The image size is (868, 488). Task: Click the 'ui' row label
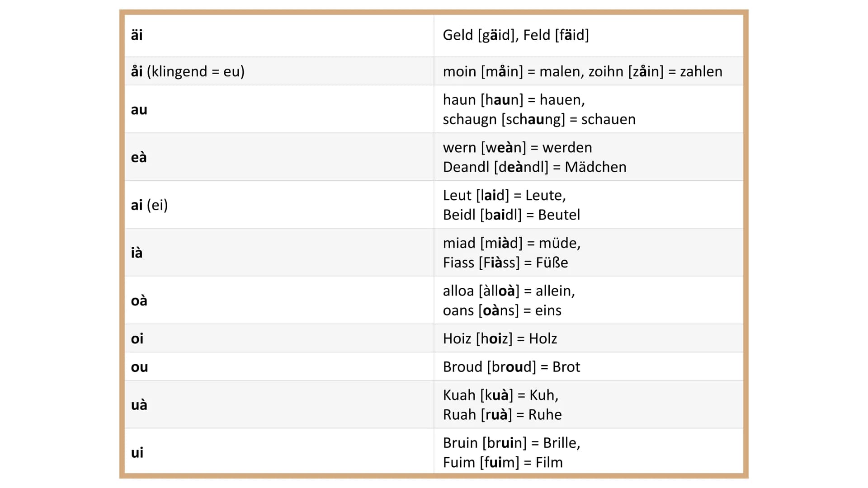pyautogui.click(x=137, y=452)
